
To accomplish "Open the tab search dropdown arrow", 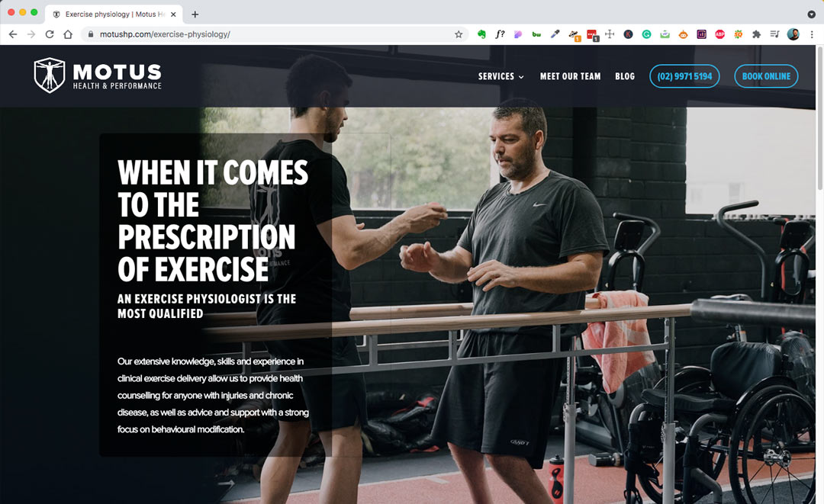I will [811, 14].
